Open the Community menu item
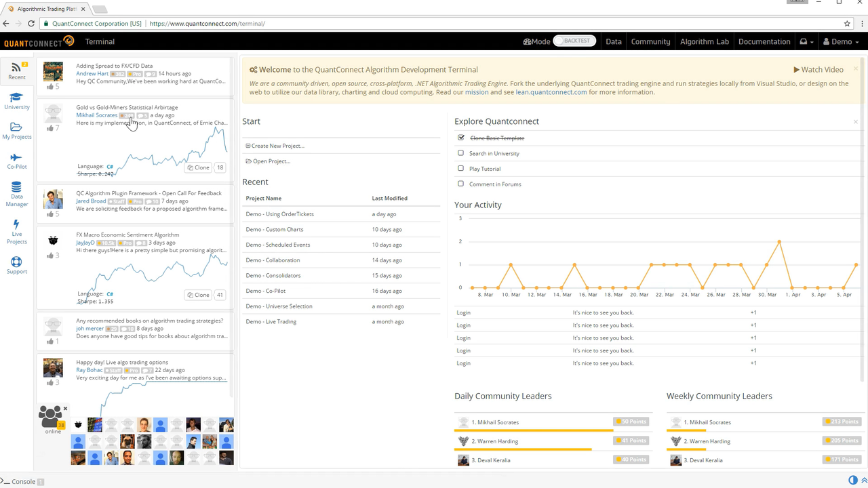 (x=650, y=41)
